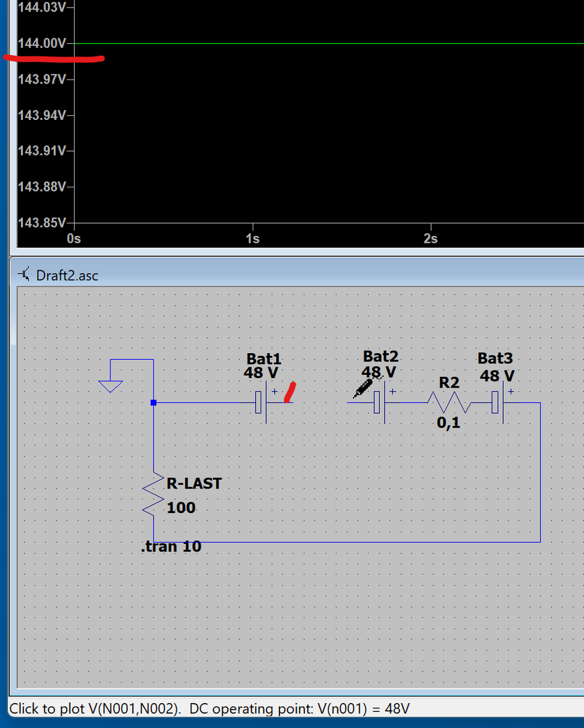Click the 1s label on time axis
The height and width of the screenshot is (728, 584).
coord(253,239)
